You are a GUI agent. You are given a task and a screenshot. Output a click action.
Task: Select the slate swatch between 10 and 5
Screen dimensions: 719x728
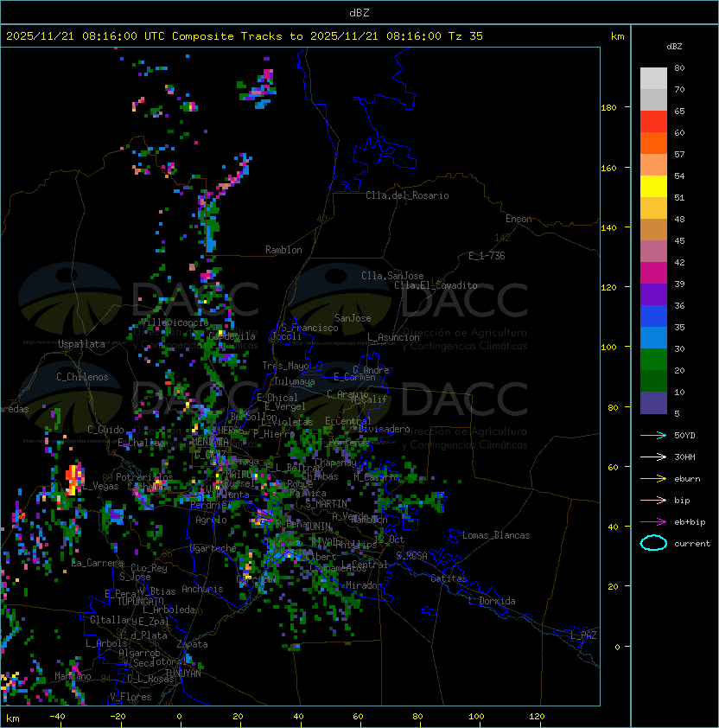click(653, 403)
